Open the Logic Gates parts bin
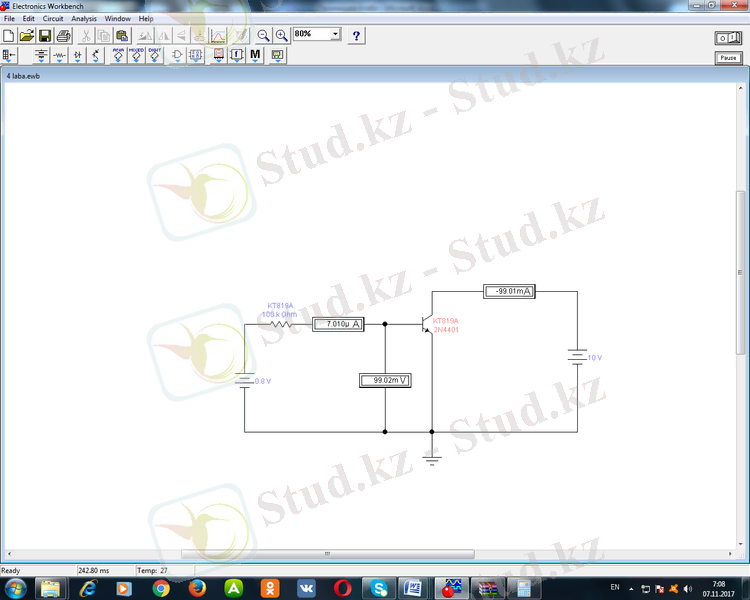Image resolution: width=750 pixels, height=600 pixels. (x=177, y=56)
